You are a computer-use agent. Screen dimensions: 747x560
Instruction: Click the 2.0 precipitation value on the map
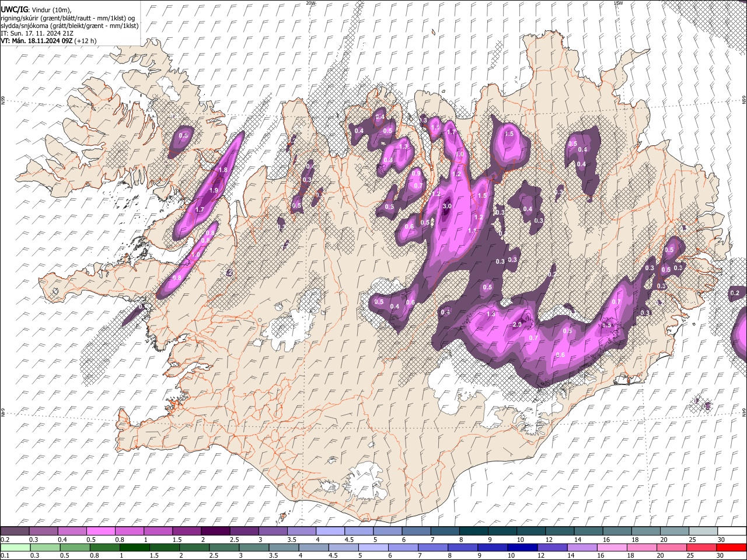(x=517, y=324)
